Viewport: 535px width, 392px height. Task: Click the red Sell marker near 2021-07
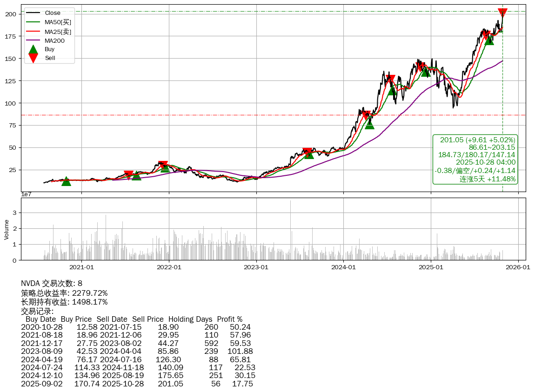(128, 175)
